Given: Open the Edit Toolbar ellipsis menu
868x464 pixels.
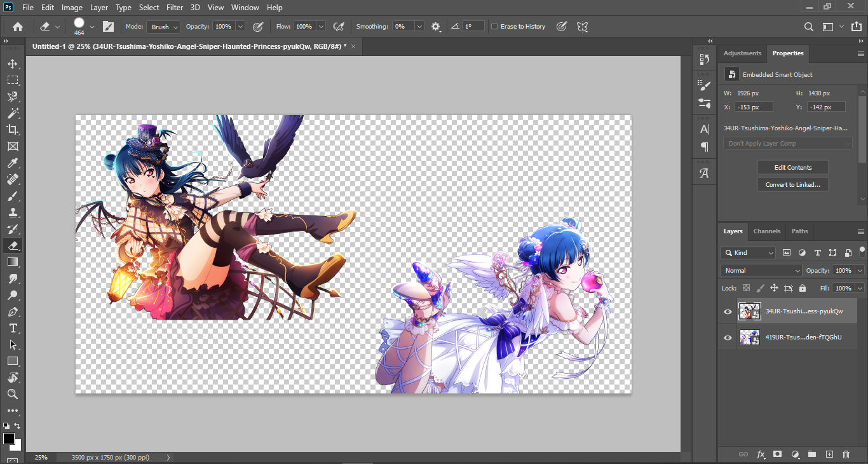Looking at the screenshot, I should pyautogui.click(x=12, y=411).
